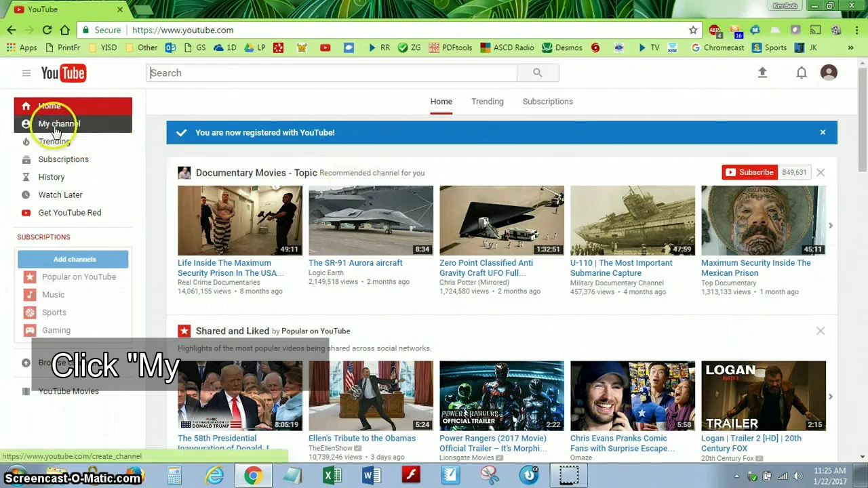
Task: Open Ellen's Tribute to the Obamas title
Action: pos(362,438)
